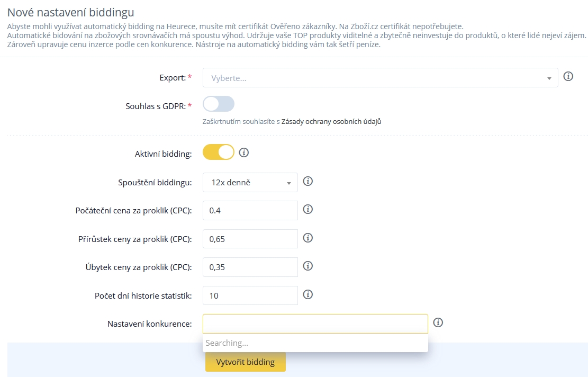Select the Počet dní historie statistik field
The height and width of the screenshot is (377, 588).
click(x=250, y=295)
